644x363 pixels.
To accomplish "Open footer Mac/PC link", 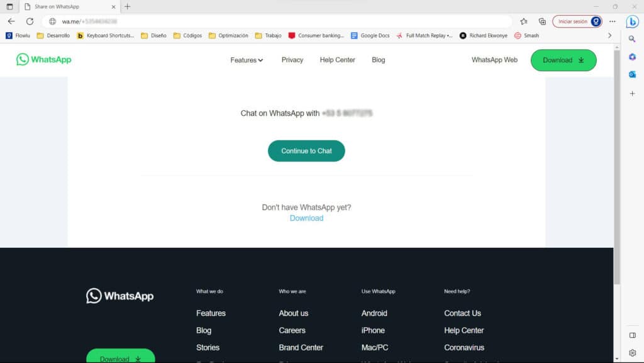I will [x=375, y=347].
